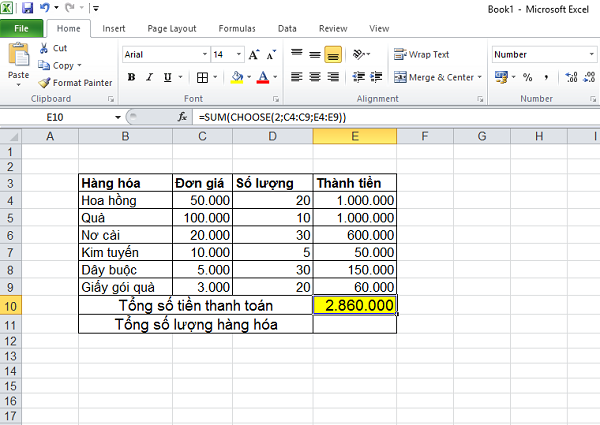Click the Orientation text angle icon
600x425 pixels.
(x=359, y=54)
